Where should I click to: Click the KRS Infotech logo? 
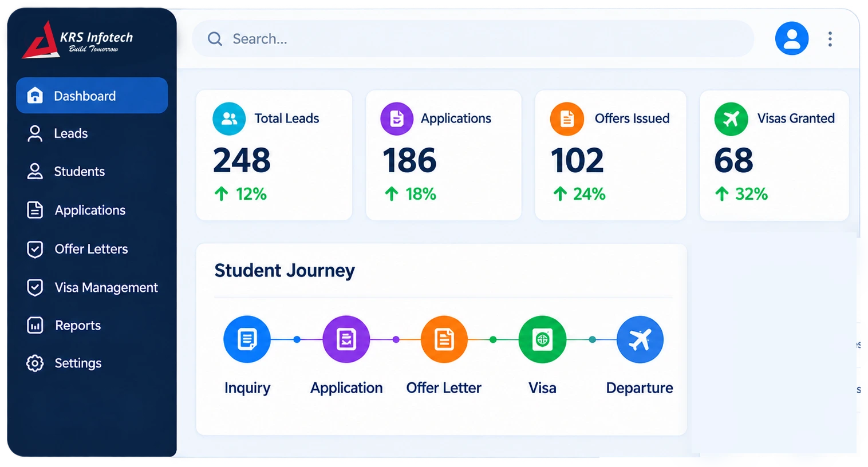click(77, 39)
